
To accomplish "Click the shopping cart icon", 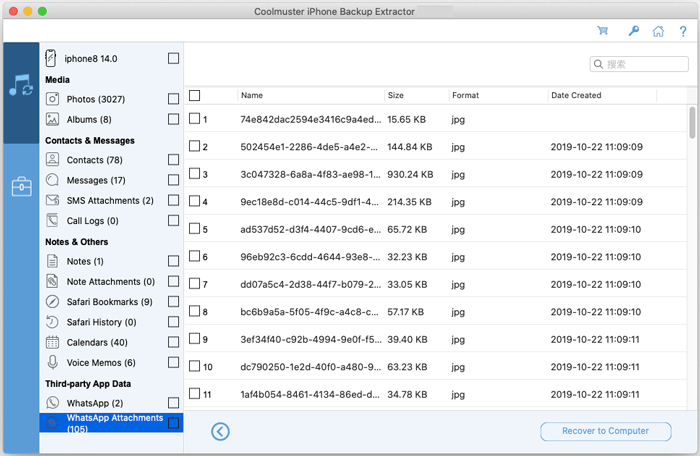I will tap(603, 31).
